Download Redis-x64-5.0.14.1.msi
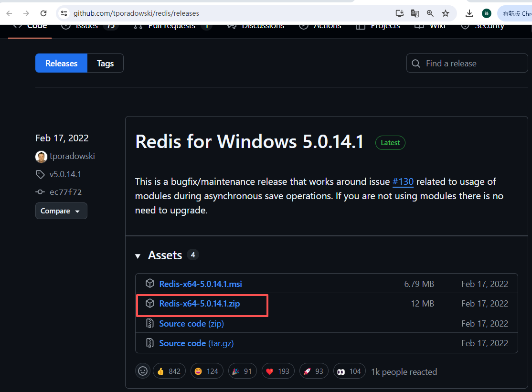The image size is (532, 392). pyautogui.click(x=201, y=284)
